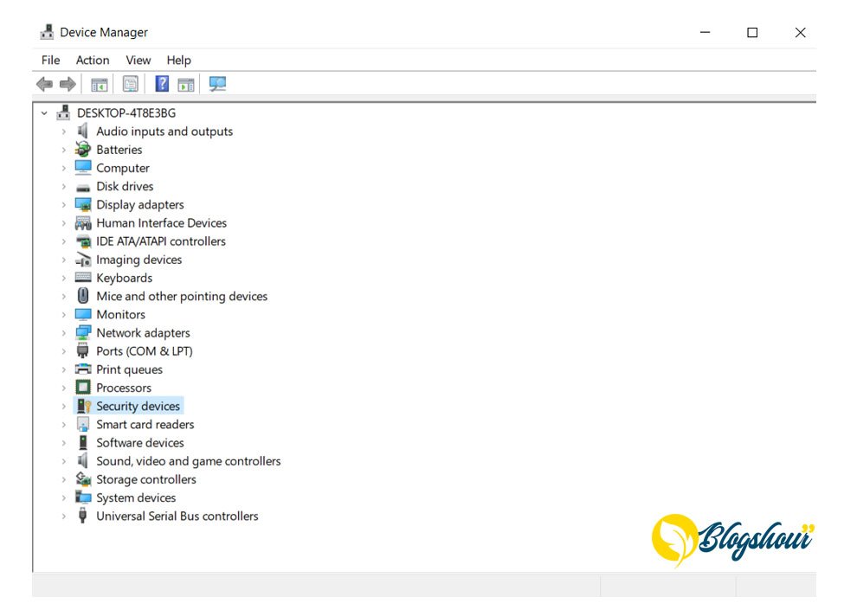
Task: Open the Action menu
Action: click(93, 61)
